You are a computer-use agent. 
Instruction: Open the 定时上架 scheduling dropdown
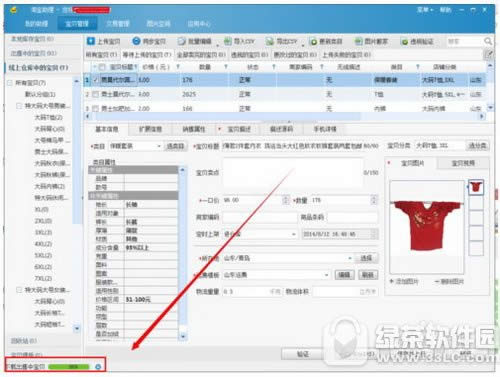tap(294, 234)
